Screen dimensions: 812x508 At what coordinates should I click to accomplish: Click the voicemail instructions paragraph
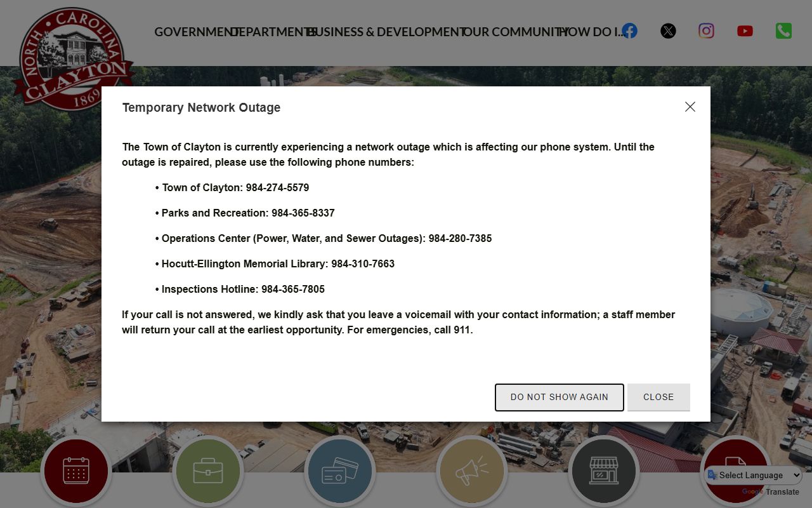(398, 322)
